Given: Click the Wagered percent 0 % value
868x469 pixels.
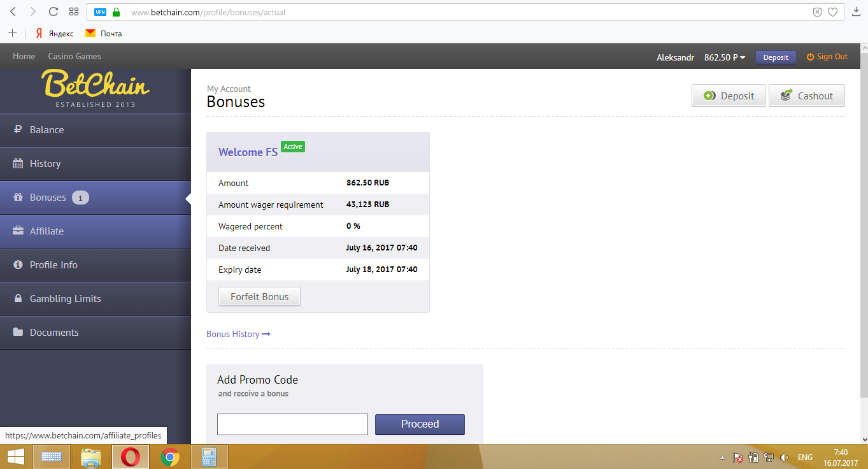Looking at the screenshot, I should tap(353, 226).
